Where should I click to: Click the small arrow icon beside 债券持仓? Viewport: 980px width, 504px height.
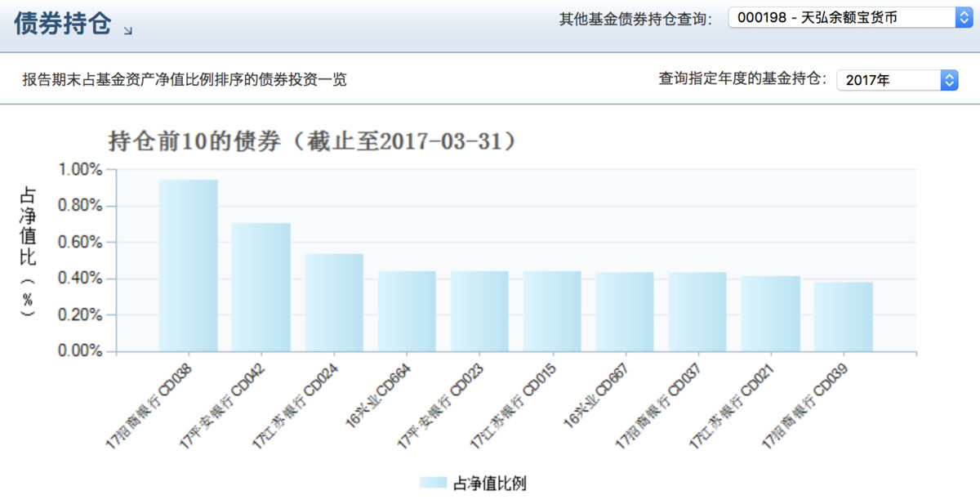pyautogui.click(x=127, y=30)
